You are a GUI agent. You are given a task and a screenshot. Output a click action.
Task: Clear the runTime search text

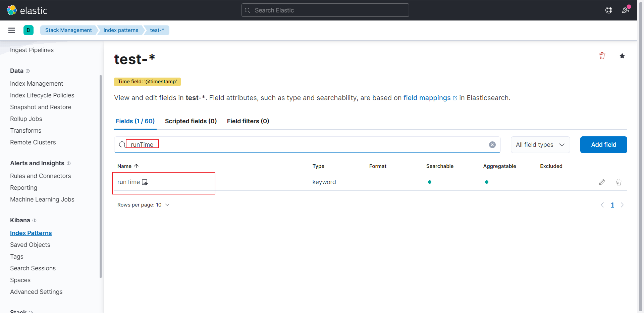point(492,145)
